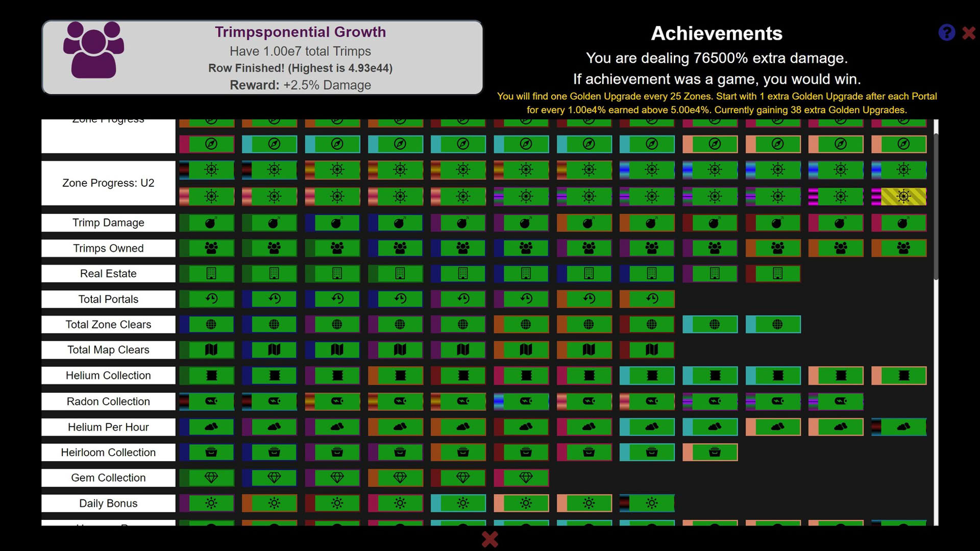Select last Helium Per Hour cloud achievement
980x551 pixels.
[x=899, y=427]
